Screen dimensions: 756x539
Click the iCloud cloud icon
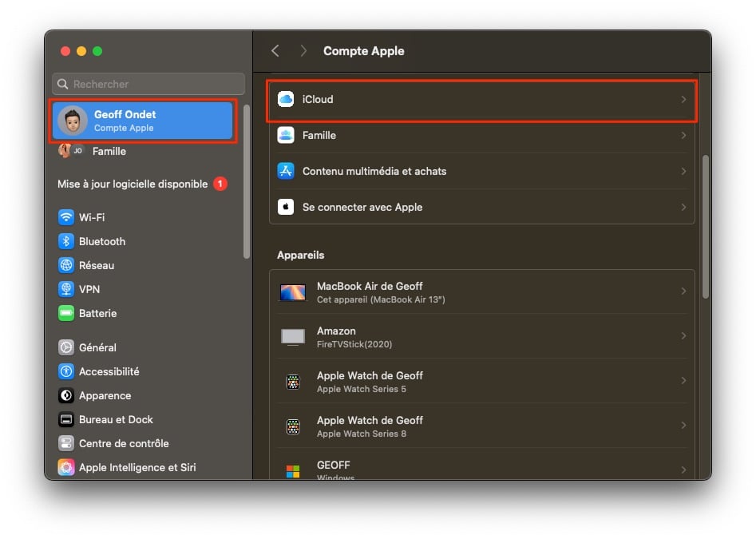pyautogui.click(x=286, y=99)
